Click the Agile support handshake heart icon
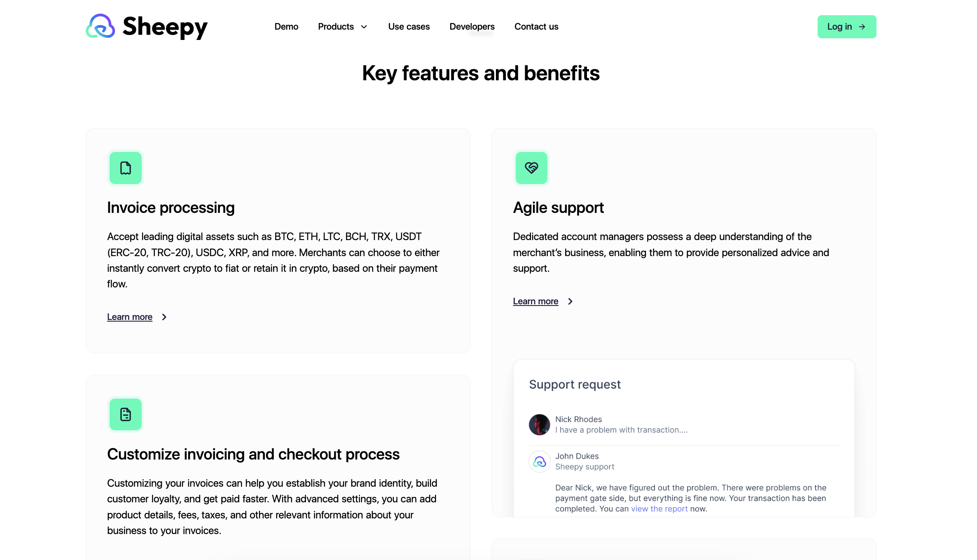Image resolution: width=977 pixels, height=560 pixels. tap(531, 168)
